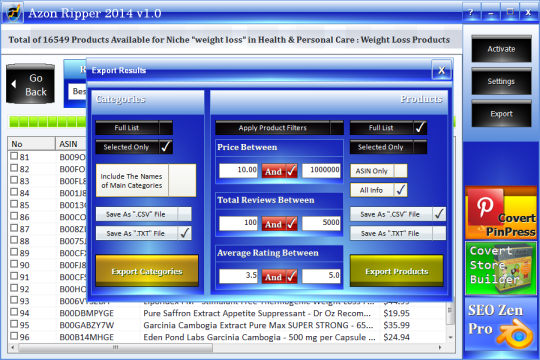Minimize the Azon Ripper window
Screen dimensions: 540x360
point(491,13)
